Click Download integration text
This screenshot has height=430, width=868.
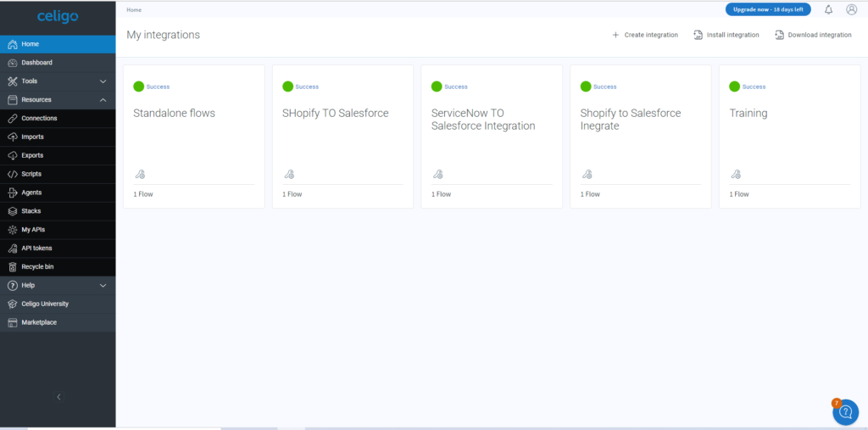[820, 35]
